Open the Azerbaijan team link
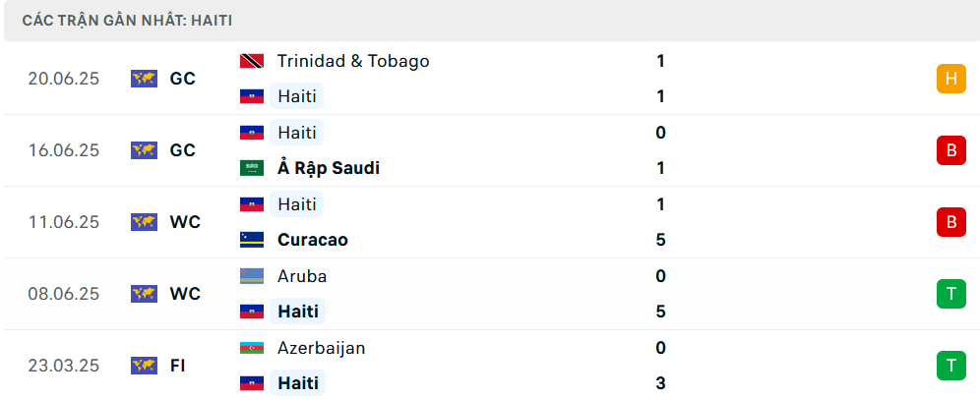 321,348
